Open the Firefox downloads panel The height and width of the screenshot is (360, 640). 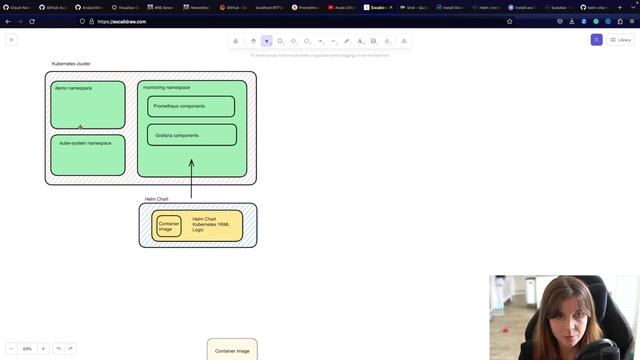tap(572, 22)
